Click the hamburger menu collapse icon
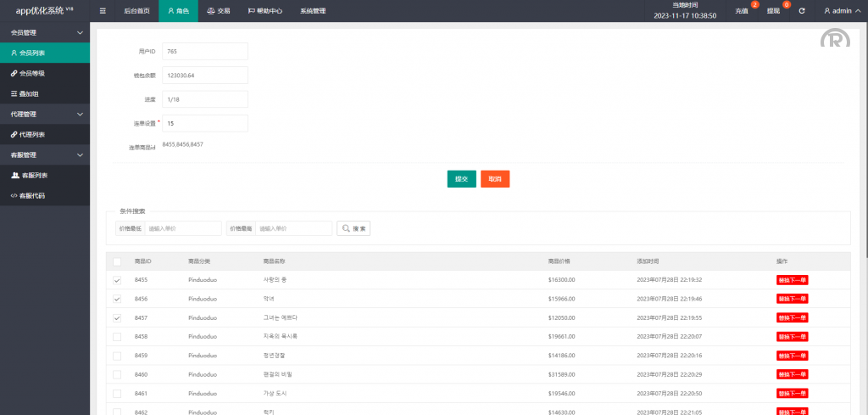Viewport: 868px width, 415px height. pyautogui.click(x=103, y=11)
